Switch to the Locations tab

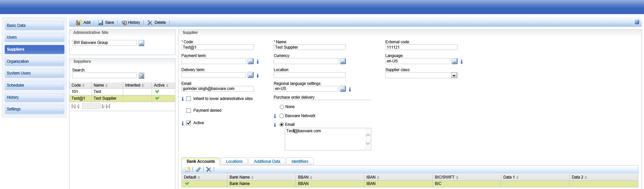pyautogui.click(x=234, y=161)
